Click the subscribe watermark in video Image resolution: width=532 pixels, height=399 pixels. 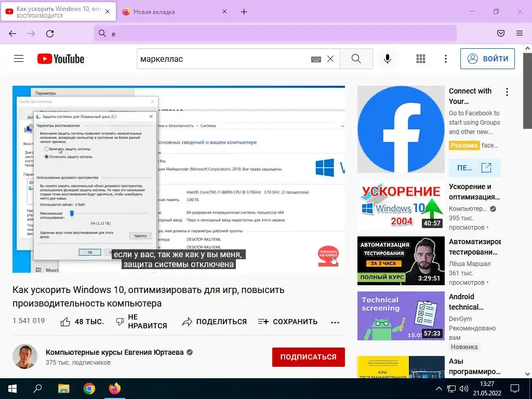point(328,256)
